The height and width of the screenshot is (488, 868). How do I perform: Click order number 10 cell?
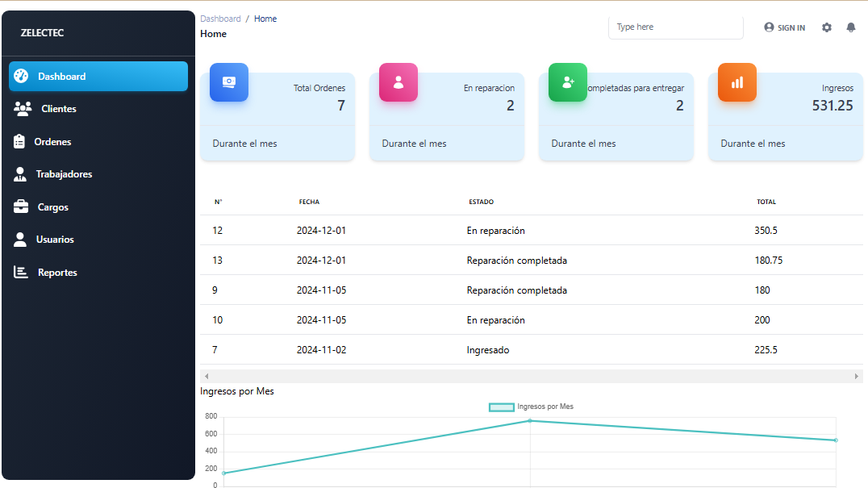tap(218, 319)
